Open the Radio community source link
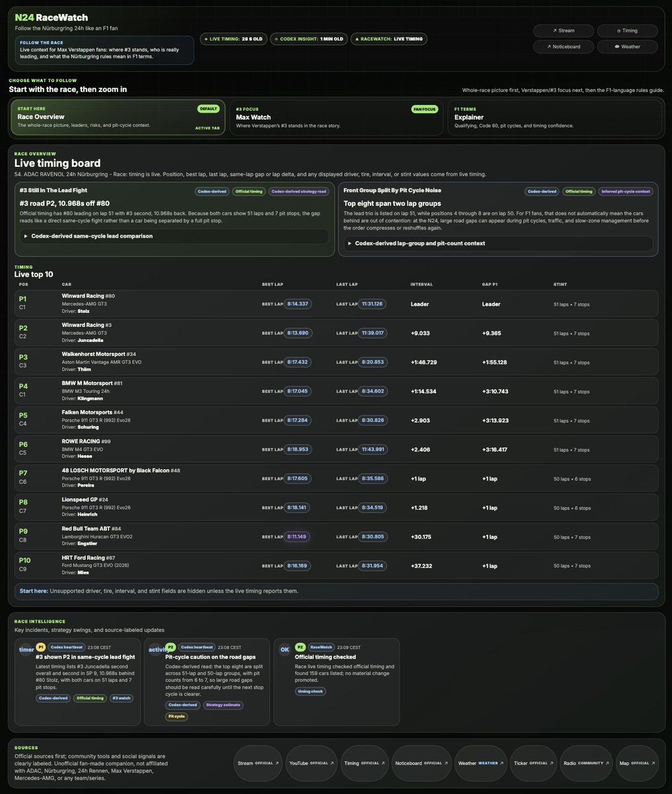Image resolution: width=672 pixels, height=794 pixels. [x=587, y=763]
